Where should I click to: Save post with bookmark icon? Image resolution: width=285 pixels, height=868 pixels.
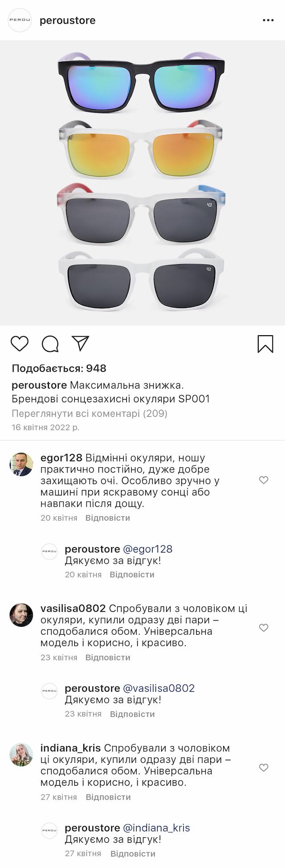tap(265, 344)
